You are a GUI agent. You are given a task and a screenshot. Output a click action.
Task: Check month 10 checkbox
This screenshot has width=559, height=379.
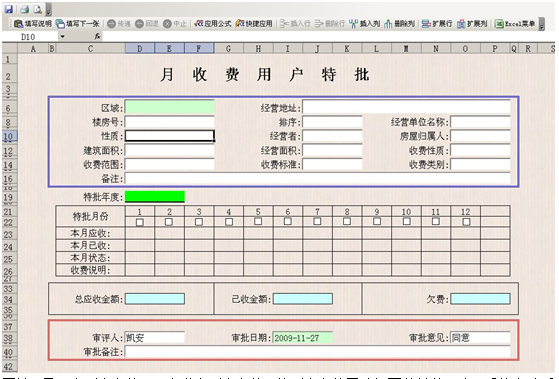click(406, 221)
